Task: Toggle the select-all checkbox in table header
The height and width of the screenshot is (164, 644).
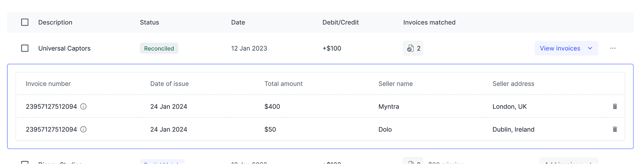Action: point(25,22)
